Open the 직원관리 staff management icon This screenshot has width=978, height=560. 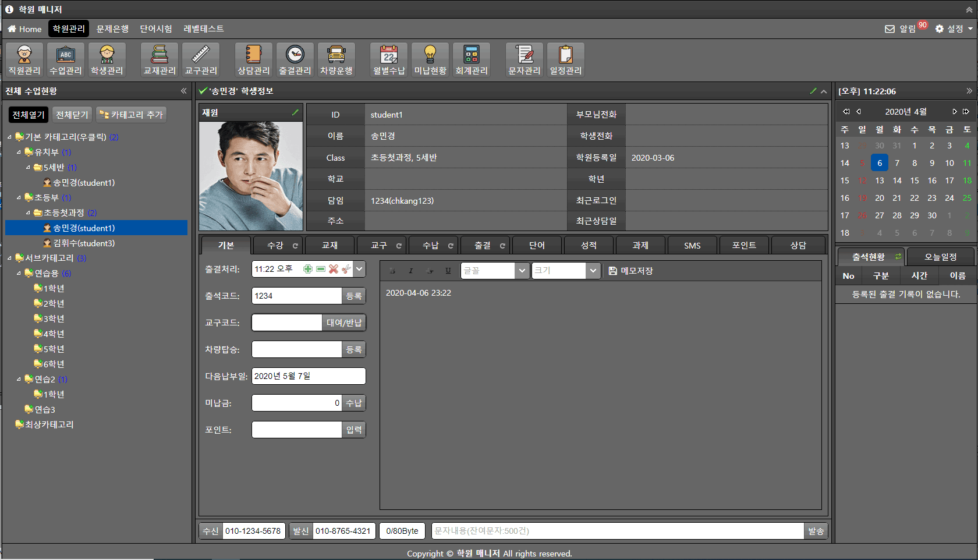coord(24,59)
